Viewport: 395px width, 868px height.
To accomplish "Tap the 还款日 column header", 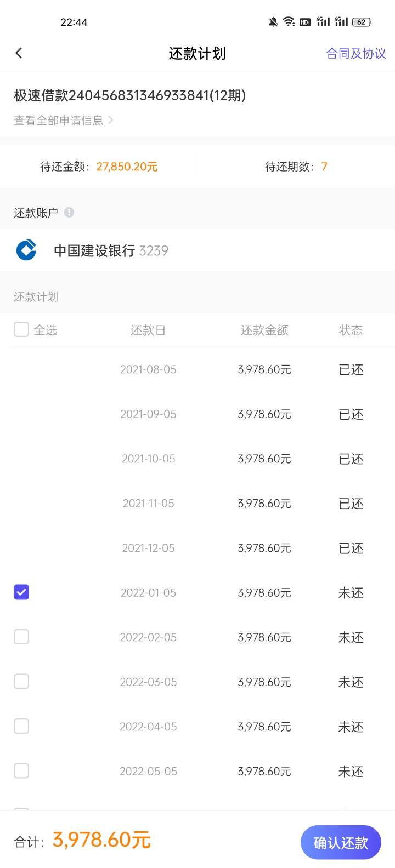I will click(x=148, y=330).
